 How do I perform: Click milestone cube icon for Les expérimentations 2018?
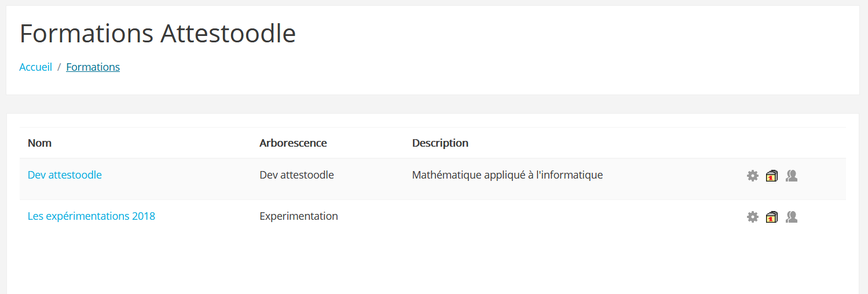click(771, 217)
